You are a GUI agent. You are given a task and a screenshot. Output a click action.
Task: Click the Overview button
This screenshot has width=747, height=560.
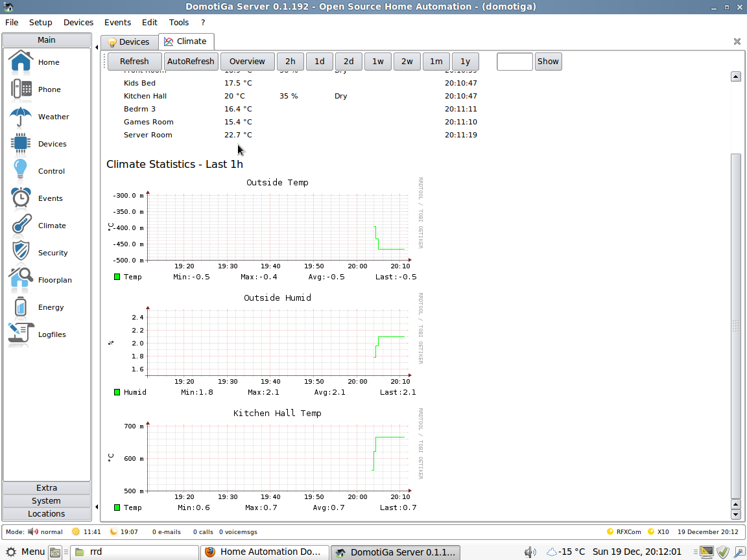[247, 62]
